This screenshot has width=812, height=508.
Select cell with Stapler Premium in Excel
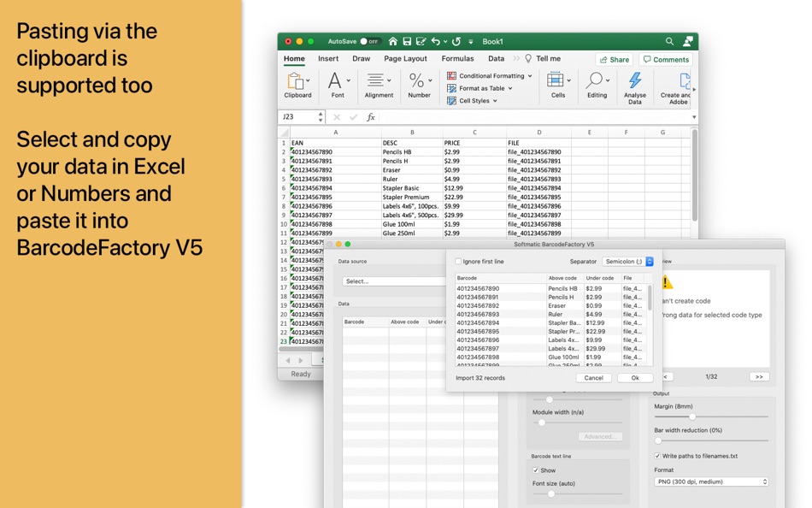pyautogui.click(x=411, y=197)
